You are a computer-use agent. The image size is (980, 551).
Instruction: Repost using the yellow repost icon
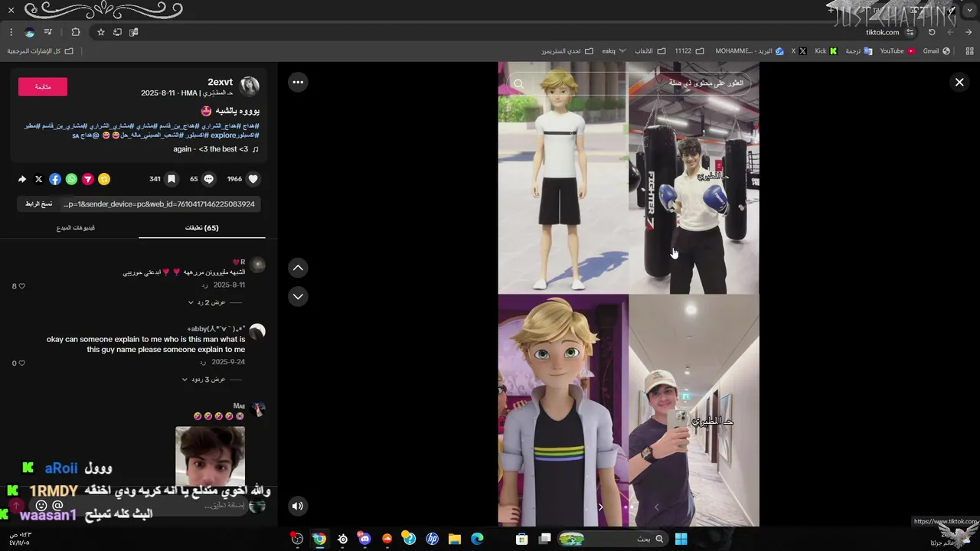pos(104,179)
